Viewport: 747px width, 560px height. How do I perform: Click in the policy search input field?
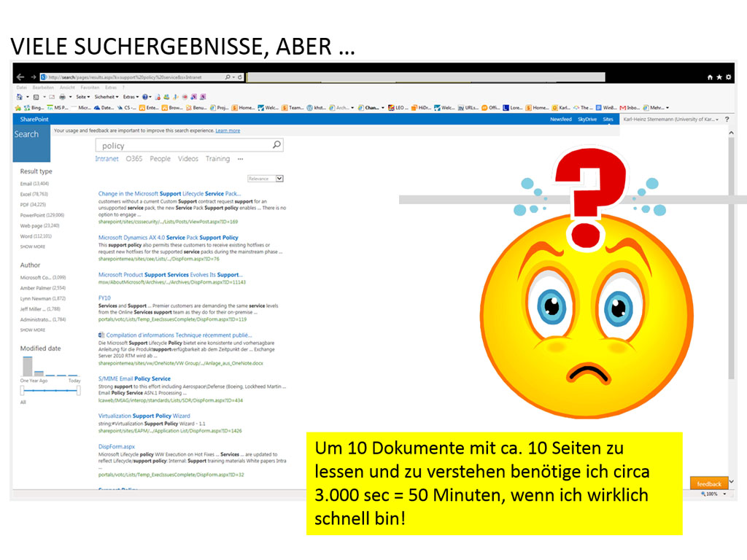[x=182, y=145]
